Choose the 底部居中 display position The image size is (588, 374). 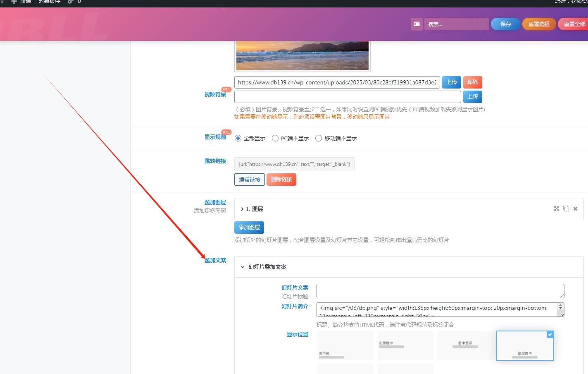click(x=525, y=345)
